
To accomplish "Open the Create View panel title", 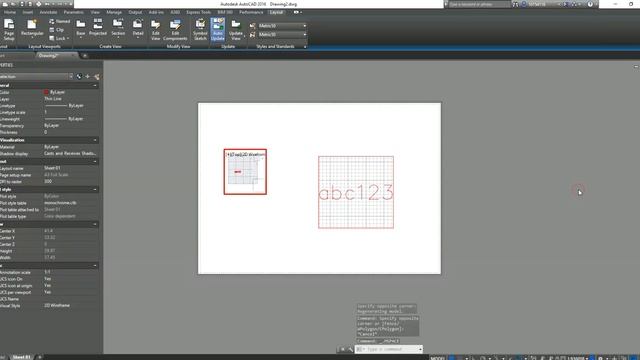I will click(110, 47).
